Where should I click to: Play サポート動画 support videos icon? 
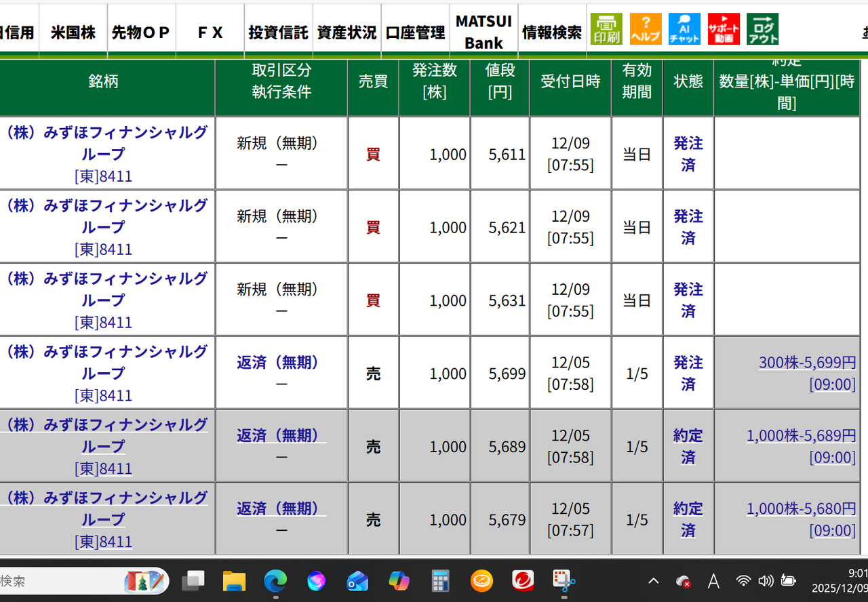coord(724,28)
